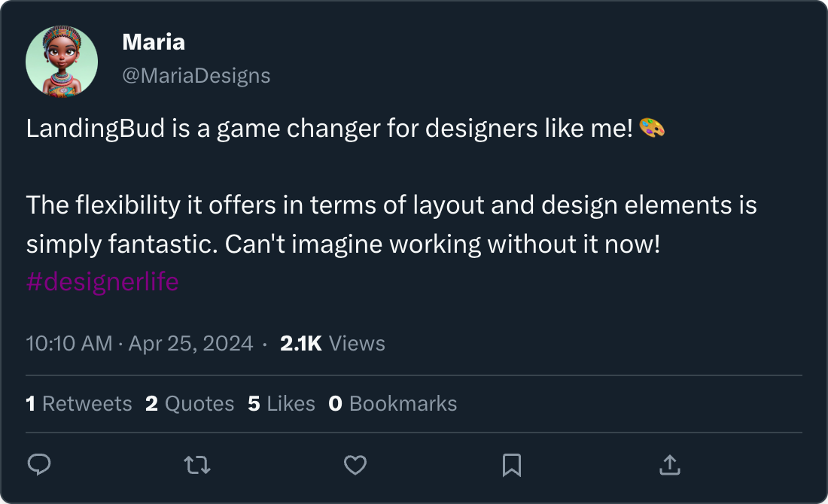This screenshot has height=504, width=828.
Task: Click the reply speech bubble icon
Action: (x=39, y=466)
